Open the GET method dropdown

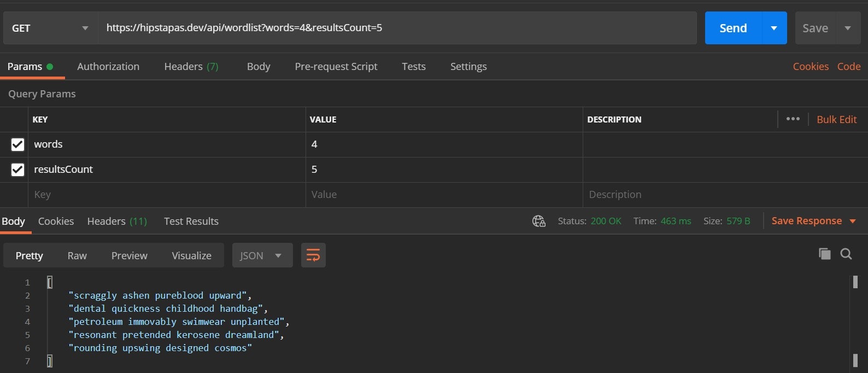click(50, 28)
